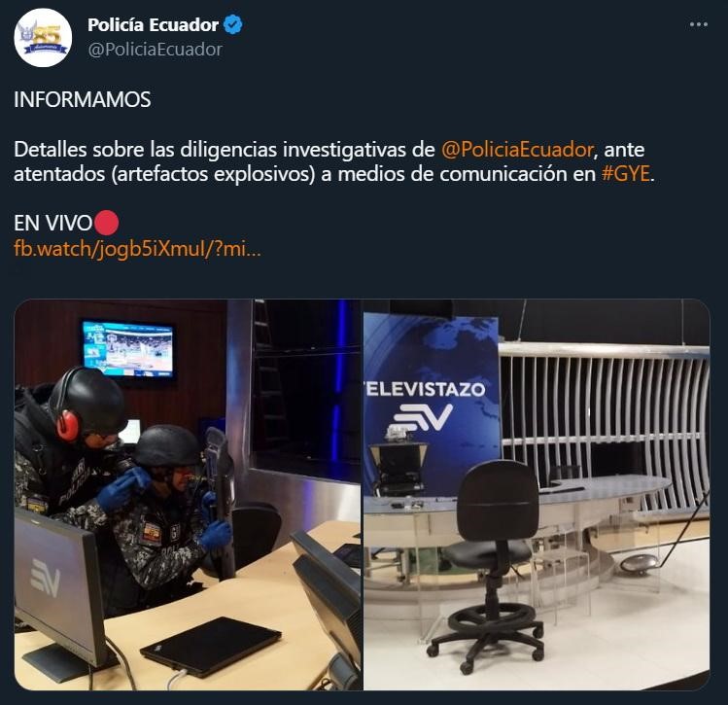Open the left photo of police officers

pos(188,495)
